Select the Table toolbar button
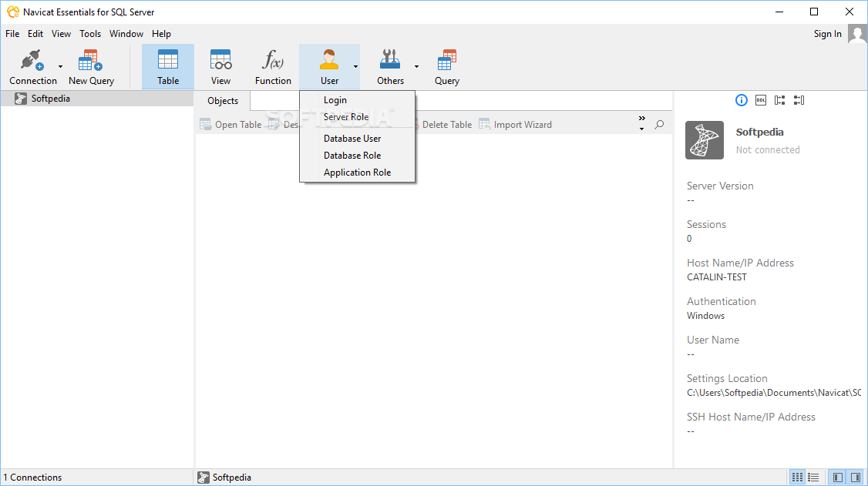The image size is (868, 486). coord(168,67)
